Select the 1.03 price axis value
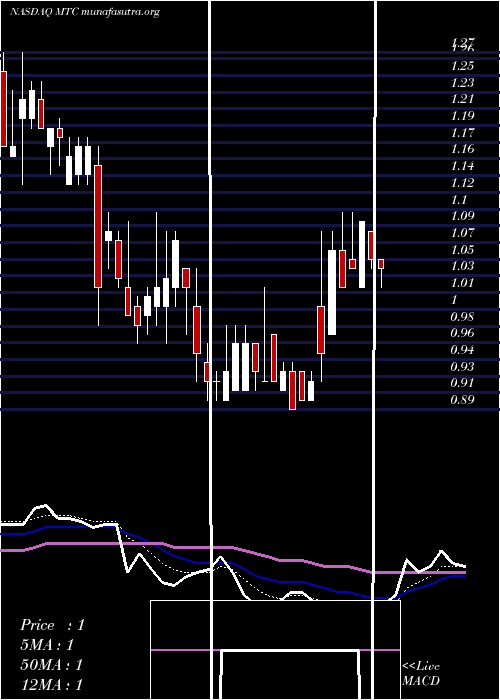Viewport: 500px width, 700px height. pyautogui.click(x=462, y=266)
